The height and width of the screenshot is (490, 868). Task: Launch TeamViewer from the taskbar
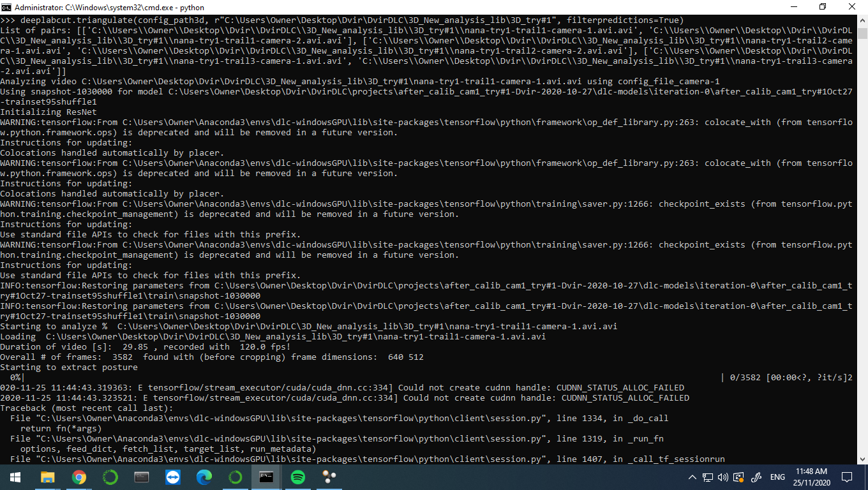pos(172,477)
